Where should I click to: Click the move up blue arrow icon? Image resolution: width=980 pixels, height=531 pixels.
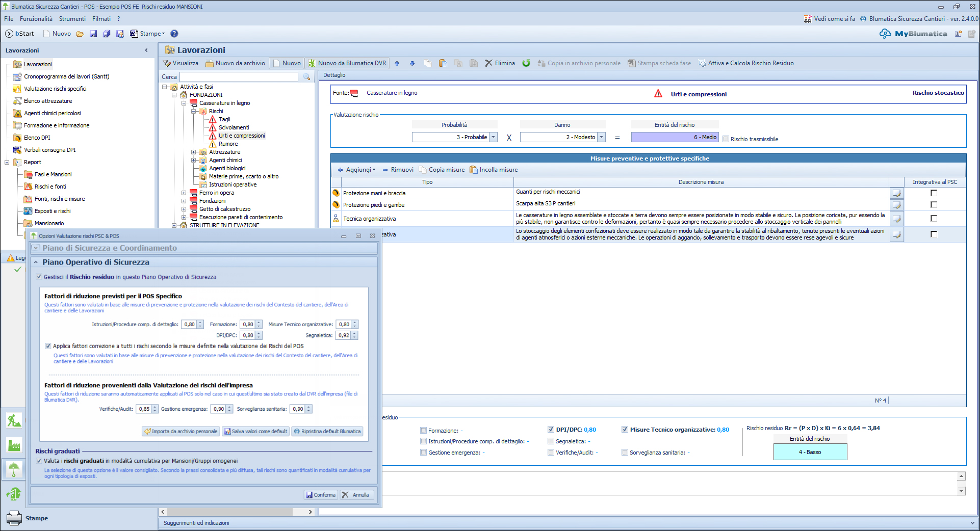pos(397,63)
